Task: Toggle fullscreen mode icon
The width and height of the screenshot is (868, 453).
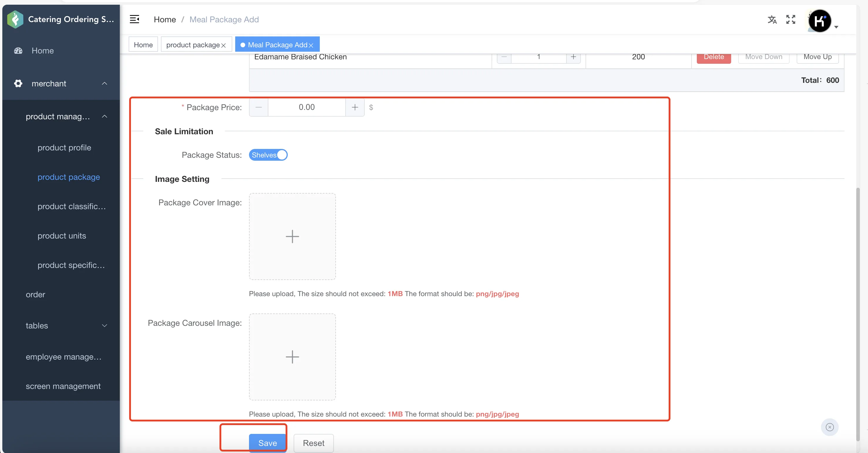Action: pos(790,20)
